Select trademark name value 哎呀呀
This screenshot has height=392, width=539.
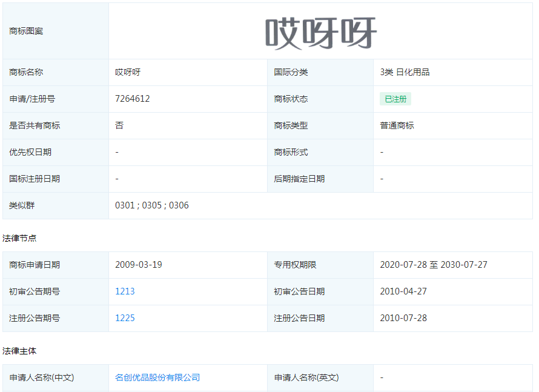point(128,72)
